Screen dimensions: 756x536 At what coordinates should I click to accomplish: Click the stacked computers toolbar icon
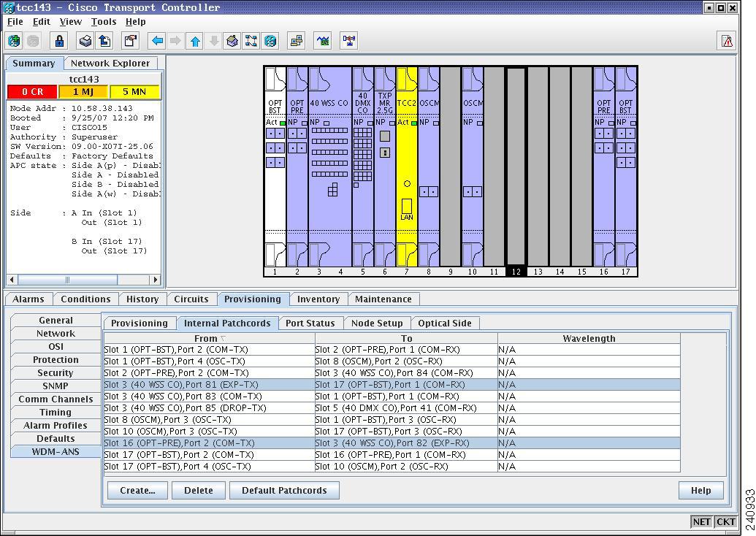pyautogui.click(x=297, y=41)
